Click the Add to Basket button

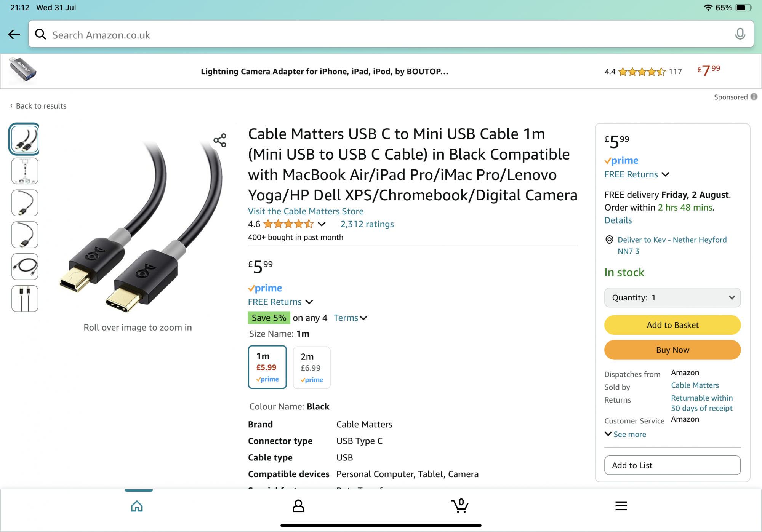[672, 325]
